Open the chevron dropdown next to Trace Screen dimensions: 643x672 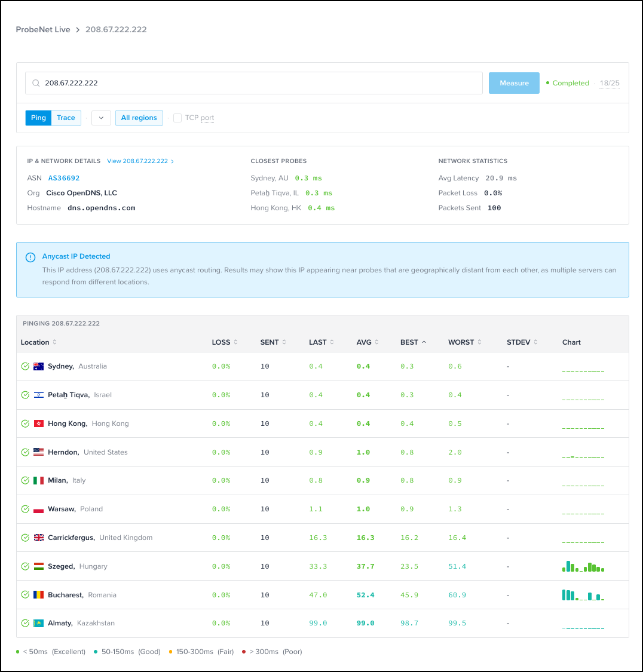point(101,118)
